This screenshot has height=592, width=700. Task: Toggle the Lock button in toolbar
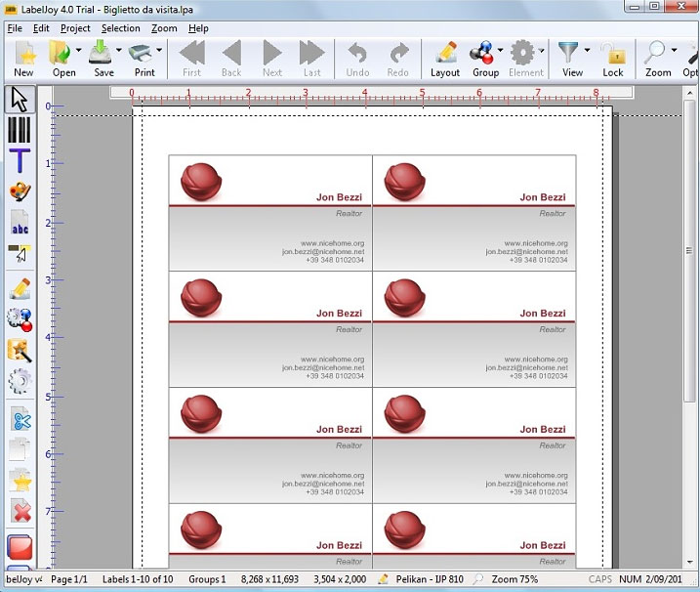click(x=612, y=59)
